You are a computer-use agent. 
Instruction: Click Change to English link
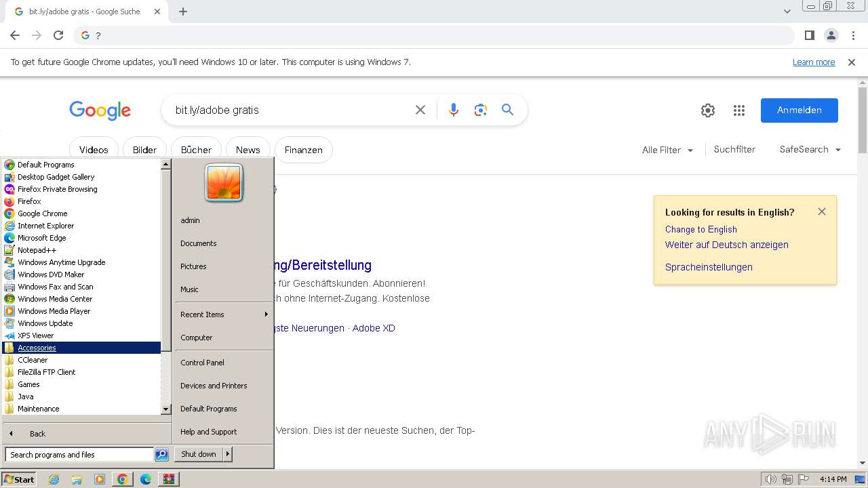click(x=701, y=230)
